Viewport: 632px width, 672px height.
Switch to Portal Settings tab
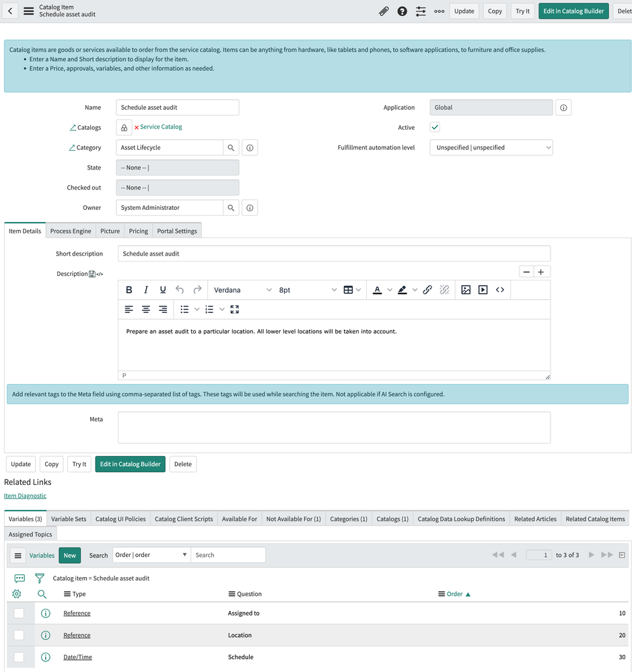point(177,231)
